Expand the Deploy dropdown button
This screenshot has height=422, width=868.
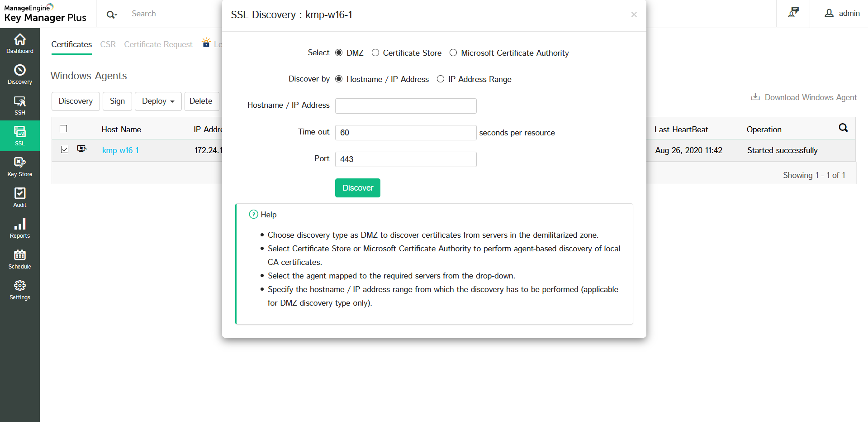click(158, 101)
